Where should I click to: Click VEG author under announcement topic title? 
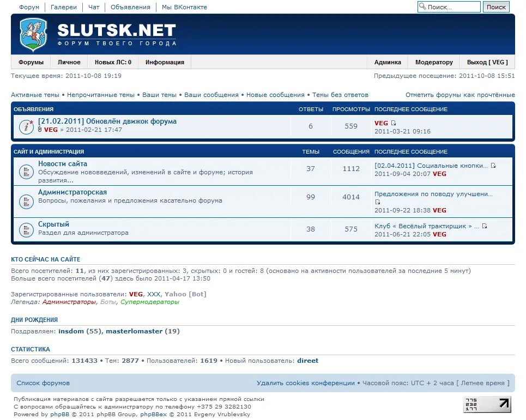pyautogui.click(x=51, y=130)
